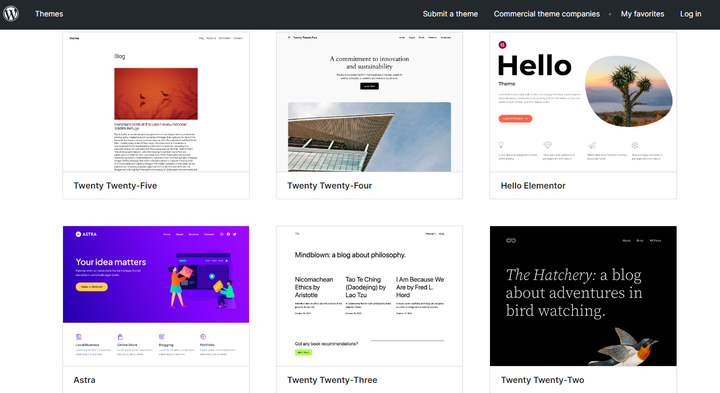Open Twenty Twenty-Four theme preview image
Image resolution: width=720 pixels, height=393 pixels.
(370, 102)
